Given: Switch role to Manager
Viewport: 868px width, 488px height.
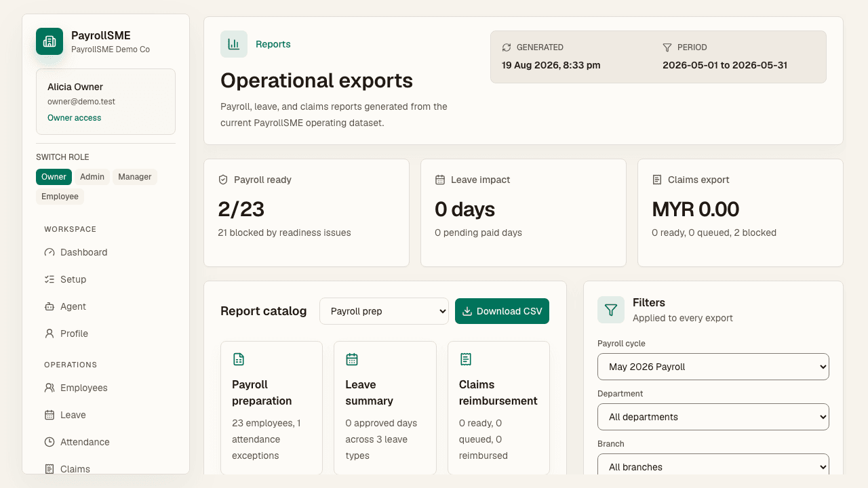Looking at the screenshot, I should tap(135, 177).
